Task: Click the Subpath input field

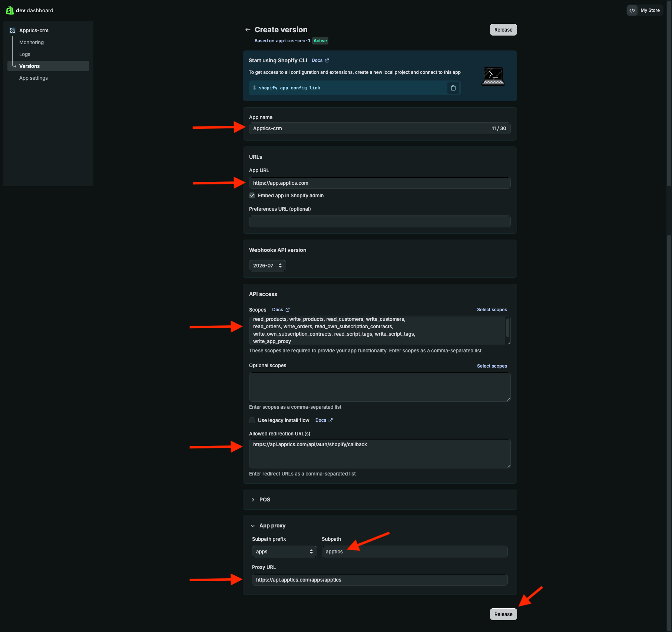Action: point(415,552)
